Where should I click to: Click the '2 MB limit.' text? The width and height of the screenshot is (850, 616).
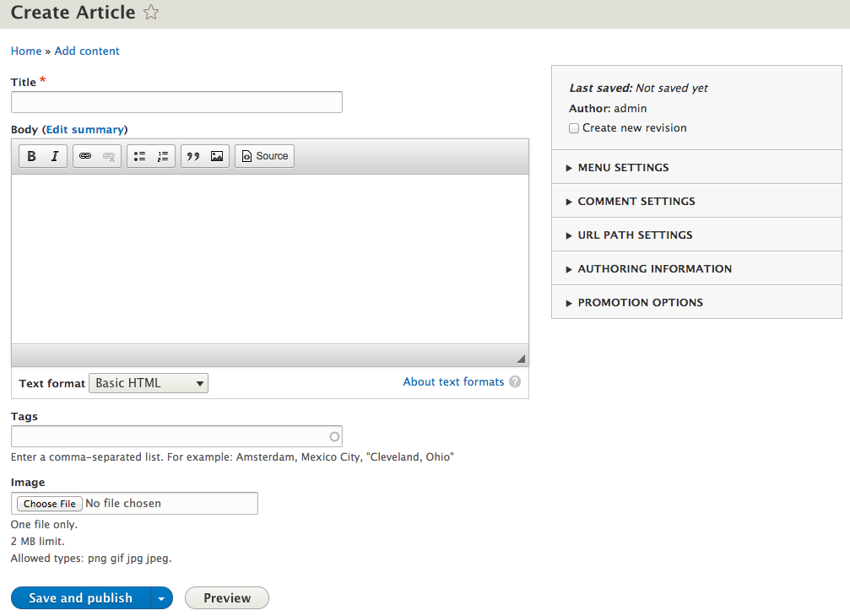[x=37, y=541]
